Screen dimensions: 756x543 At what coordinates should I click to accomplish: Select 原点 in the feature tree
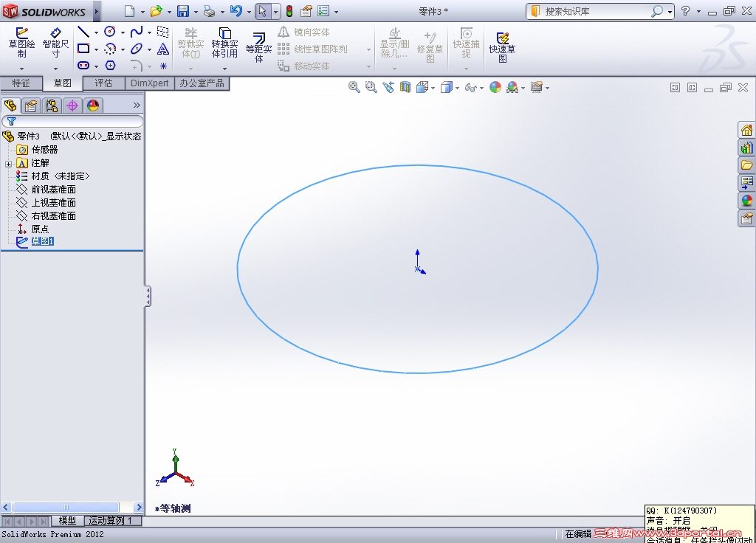(40, 229)
